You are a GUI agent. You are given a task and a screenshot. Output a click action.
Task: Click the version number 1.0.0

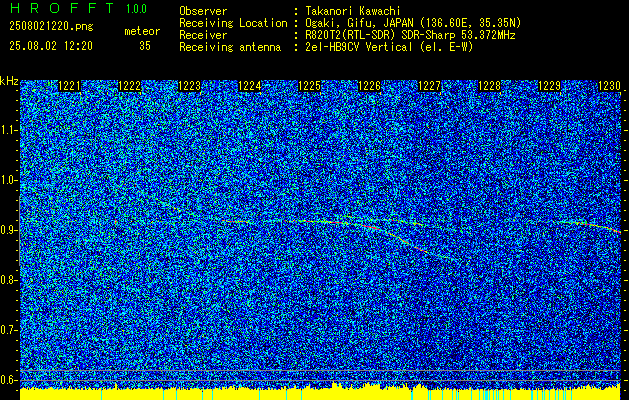coord(136,9)
